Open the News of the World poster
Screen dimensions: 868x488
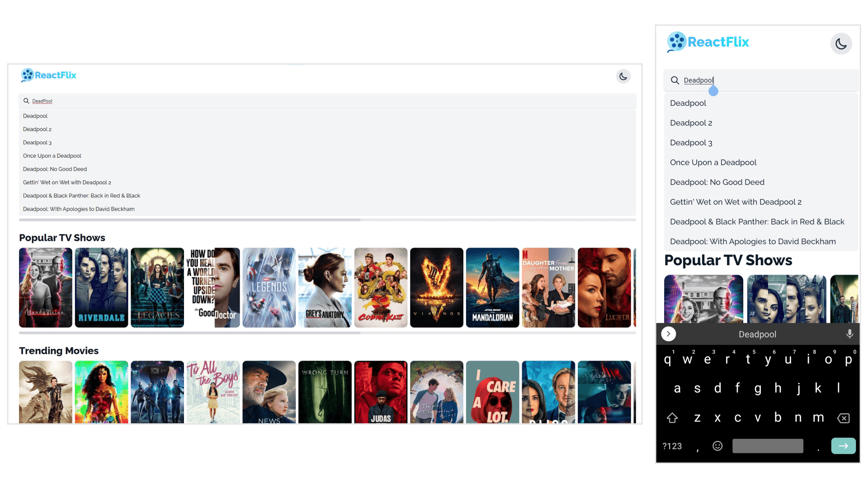[269, 392]
